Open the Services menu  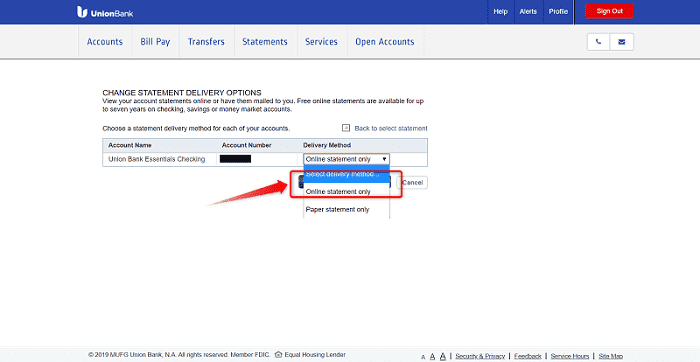point(321,42)
